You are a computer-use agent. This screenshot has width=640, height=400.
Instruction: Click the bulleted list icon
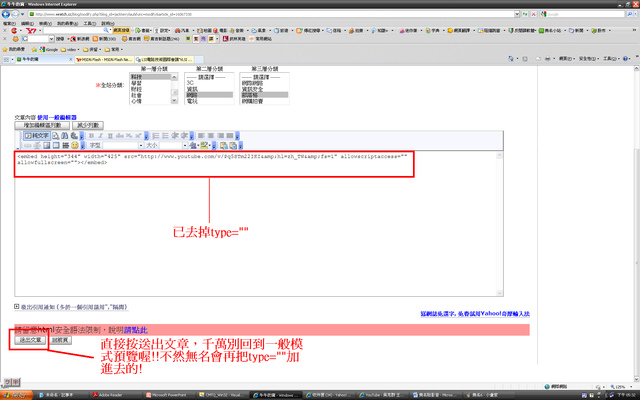(x=165, y=136)
